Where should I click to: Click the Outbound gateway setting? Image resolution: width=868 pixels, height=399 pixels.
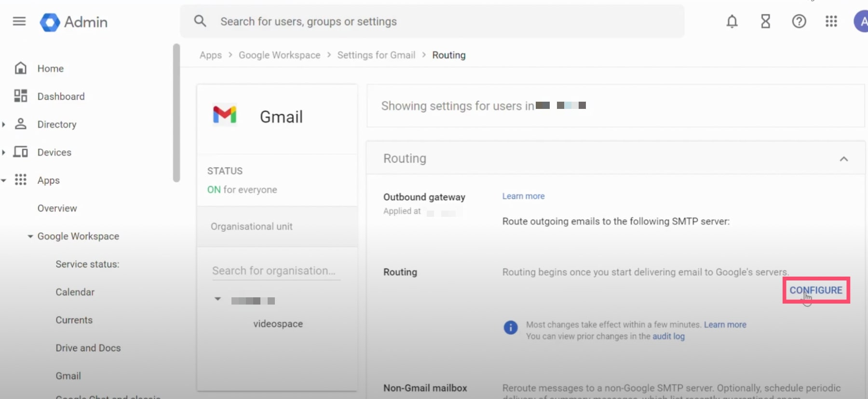(x=424, y=197)
